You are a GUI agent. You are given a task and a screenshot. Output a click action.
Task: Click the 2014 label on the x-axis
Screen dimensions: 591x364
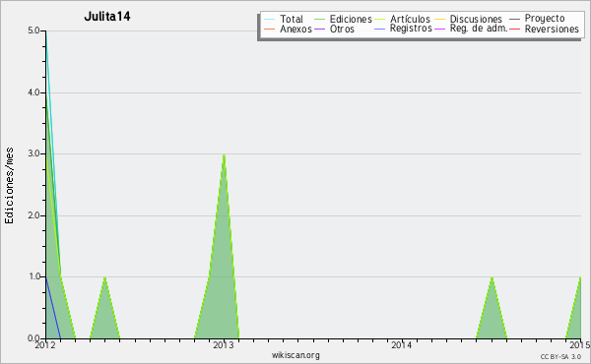pos(402,344)
